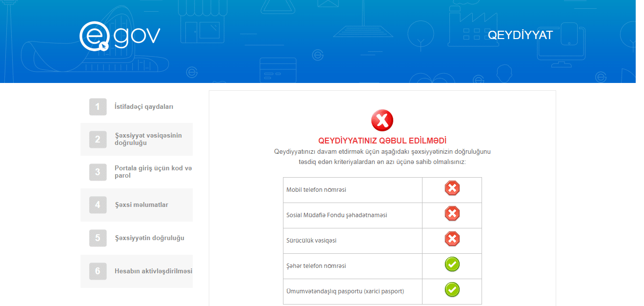Click the QEYDİYYAT header title
Screen dimensions: 644x306
[x=520, y=35]
